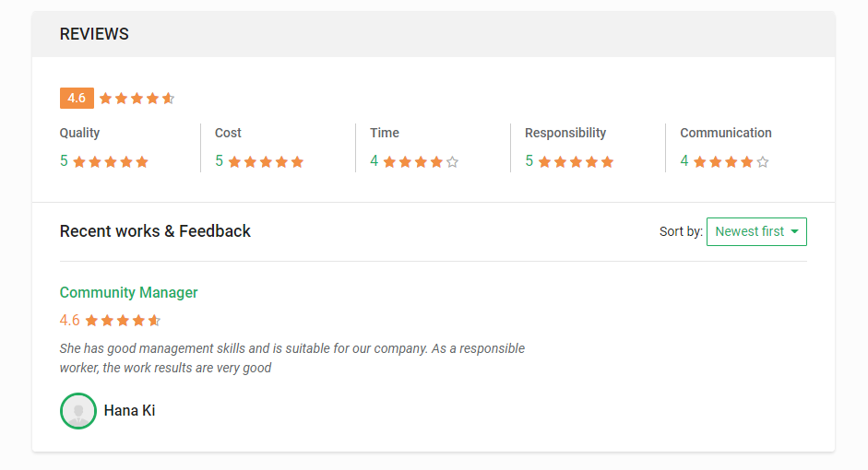Click the Quality score number 5
Image resolution: width=868 pixels, height=470 pixels.
[x=64, y=161]
